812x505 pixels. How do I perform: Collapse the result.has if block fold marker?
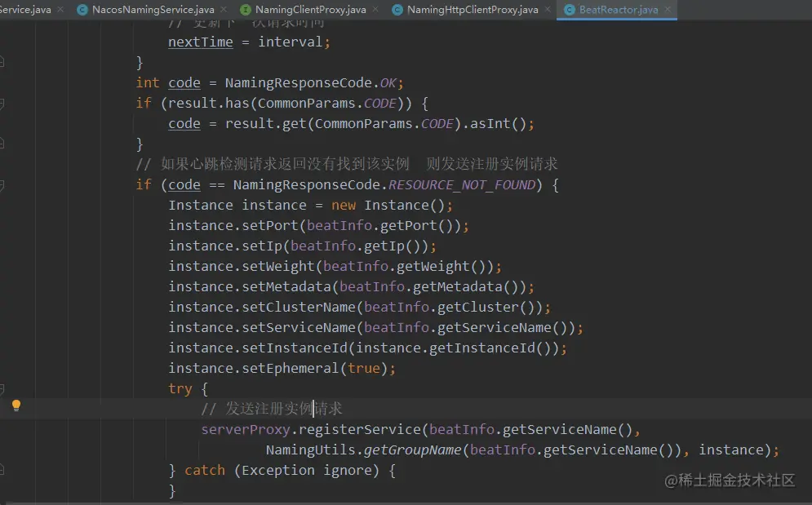click(2, 104)
